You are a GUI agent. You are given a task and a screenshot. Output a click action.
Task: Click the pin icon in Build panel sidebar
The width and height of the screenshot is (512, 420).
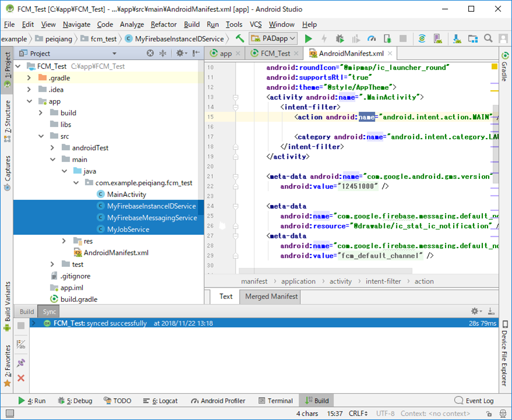(21, 362)
